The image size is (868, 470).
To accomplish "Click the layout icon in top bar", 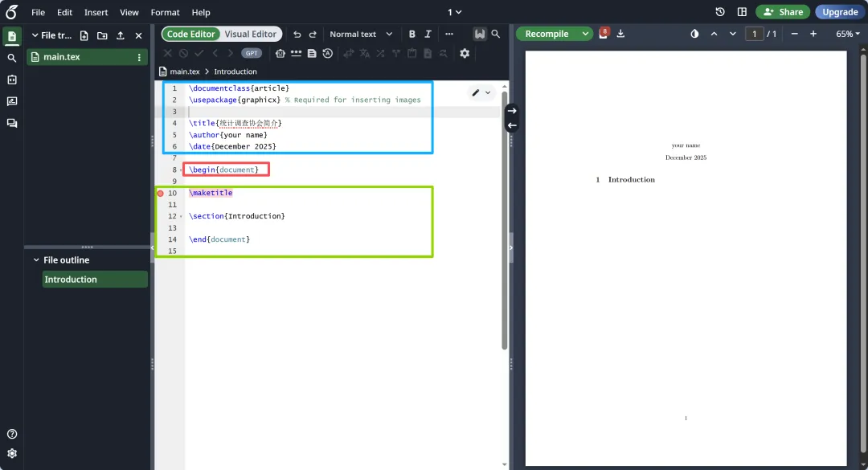I will pos(742,11).
